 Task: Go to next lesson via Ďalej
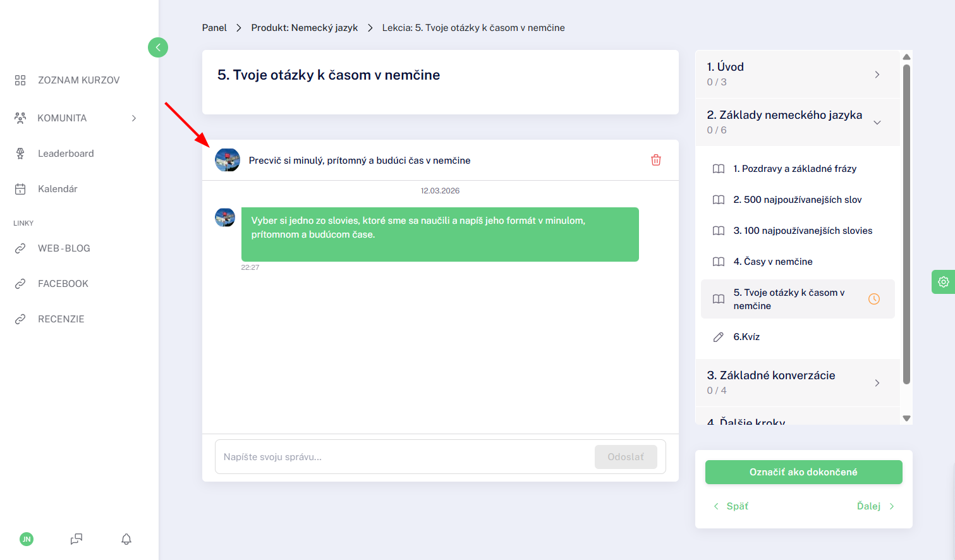pos(876,506)
